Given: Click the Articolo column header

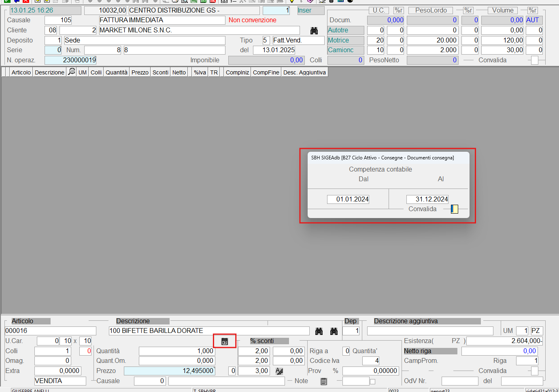Looking at the screenshot, I should coord(21,72).
